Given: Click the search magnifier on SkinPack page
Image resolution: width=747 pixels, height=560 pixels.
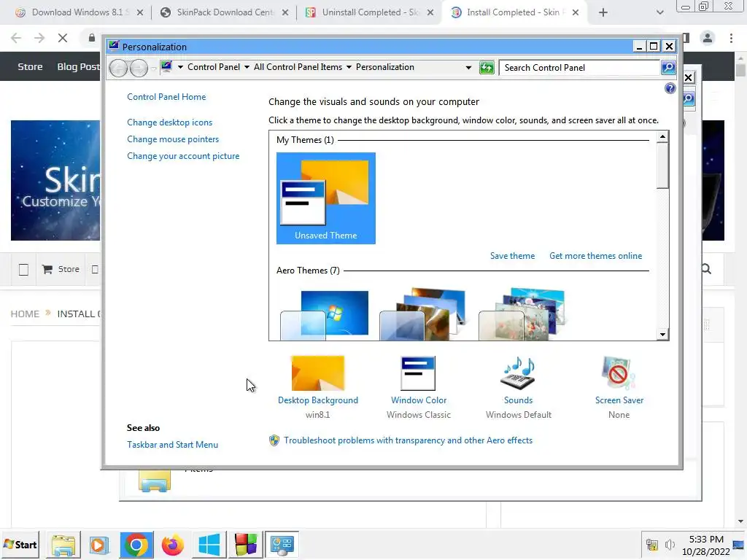Looking at the screenshot, I should (x=706, y=269).
